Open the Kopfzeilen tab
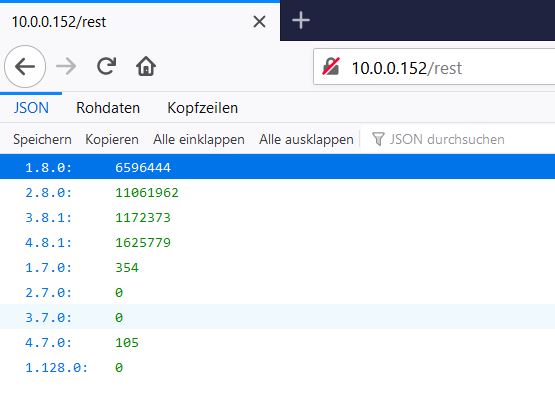Screen dimensions: 555x399 tap(202, 108)
